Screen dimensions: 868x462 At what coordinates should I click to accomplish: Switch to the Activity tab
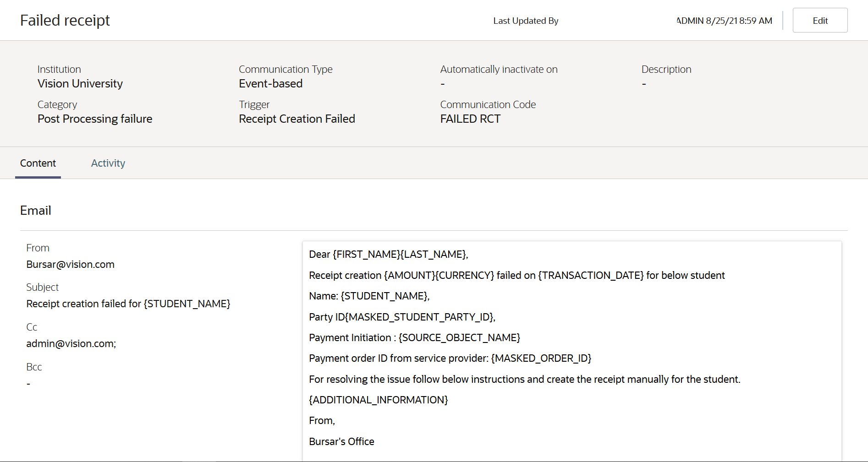click(x=108, y=163)
